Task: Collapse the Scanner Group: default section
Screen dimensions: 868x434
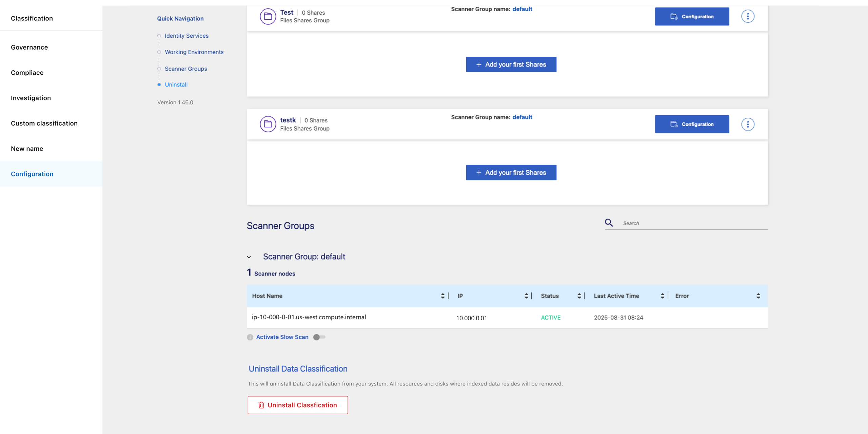Action: click(249, 257)
